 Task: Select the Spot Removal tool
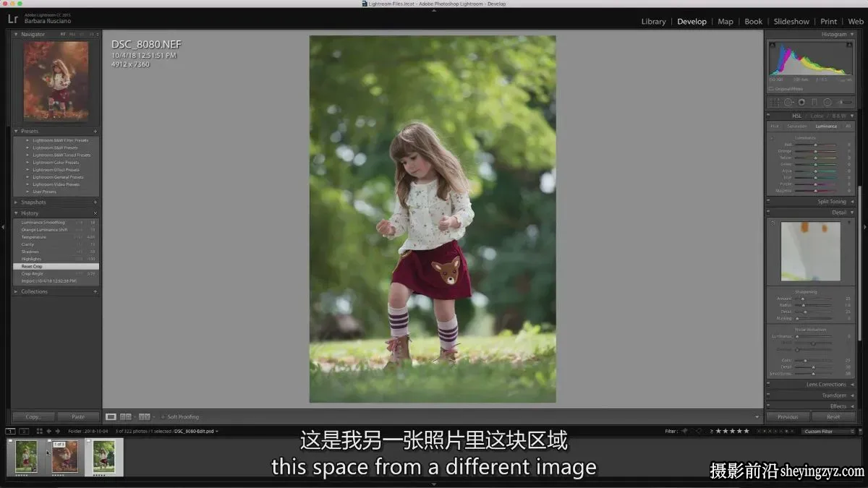point(788,102)
